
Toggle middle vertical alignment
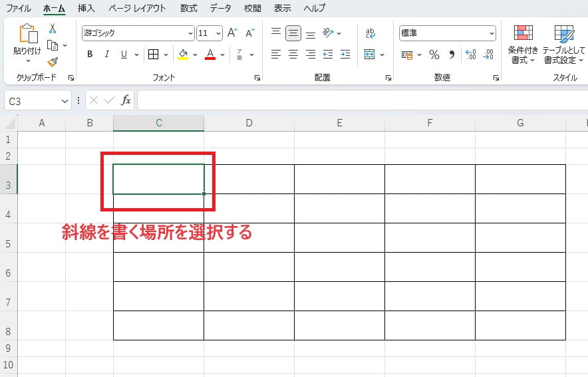point(293,33)
